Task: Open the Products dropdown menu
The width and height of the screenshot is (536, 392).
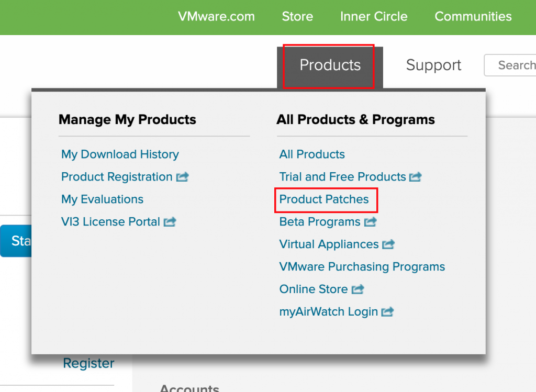Action: pyautogui.click(x=330, y=65)
